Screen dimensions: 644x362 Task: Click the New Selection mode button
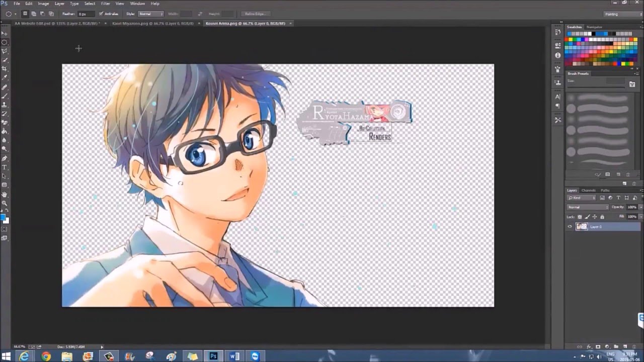click(x=25, y=14)
